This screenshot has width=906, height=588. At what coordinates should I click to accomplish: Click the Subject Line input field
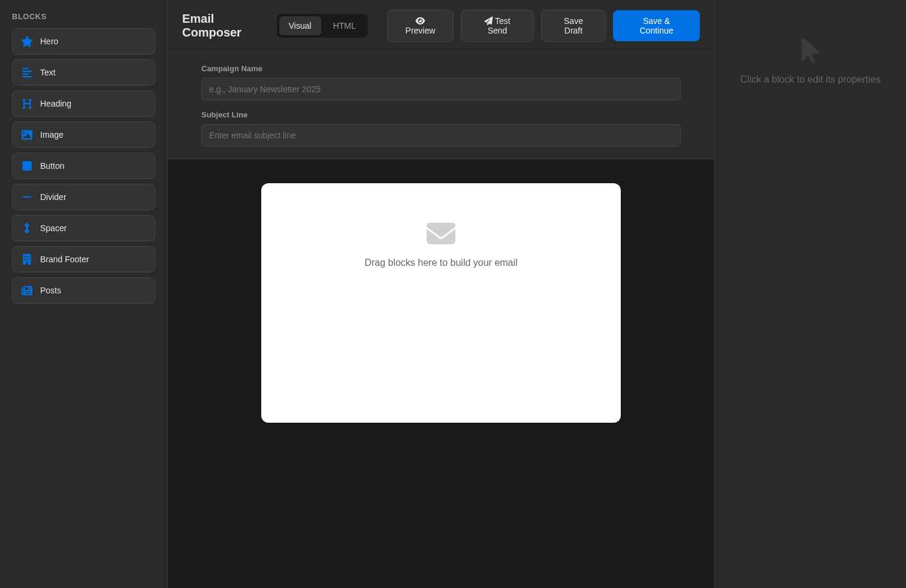click(x=440, y=135)
